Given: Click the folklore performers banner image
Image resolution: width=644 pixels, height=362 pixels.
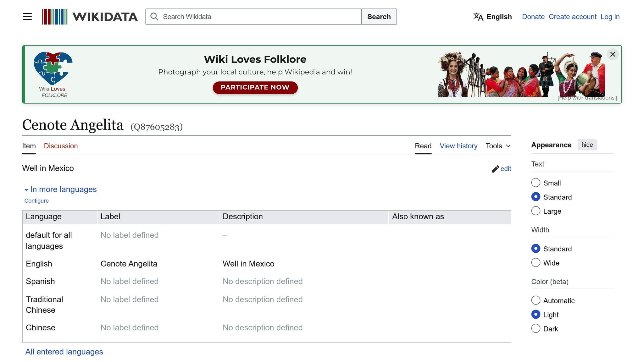Looking at the screenshot, I should (521, 74).
